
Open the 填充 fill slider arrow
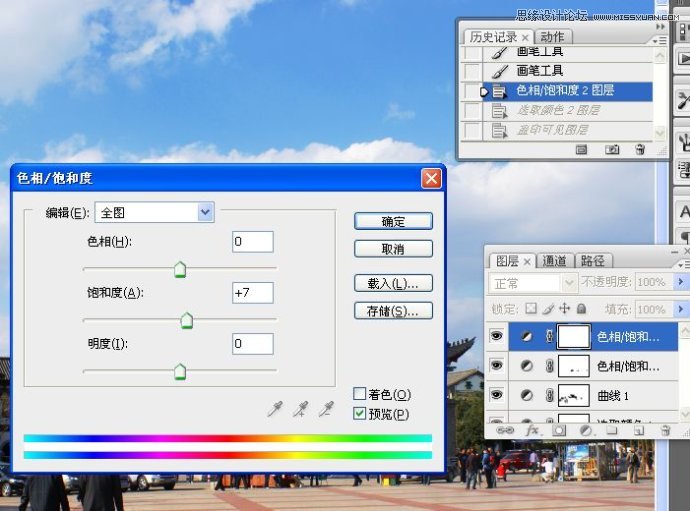(x=680, y=309)
